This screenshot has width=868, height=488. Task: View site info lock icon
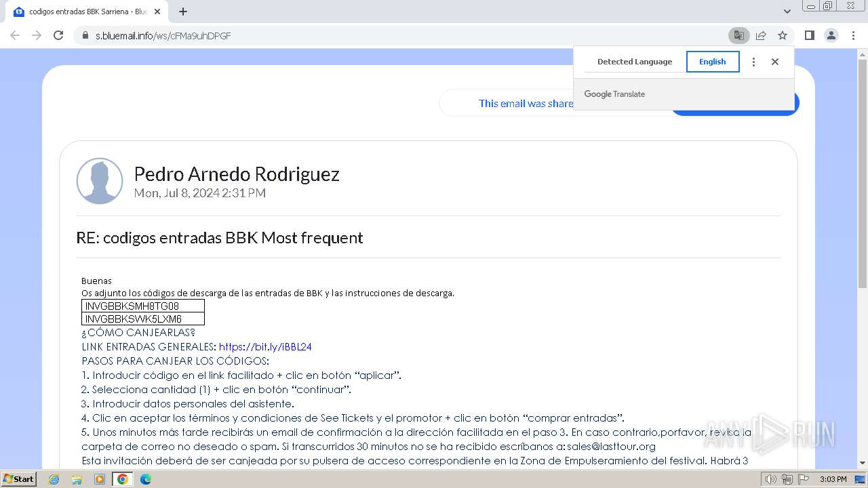click(x=85, y=35)
